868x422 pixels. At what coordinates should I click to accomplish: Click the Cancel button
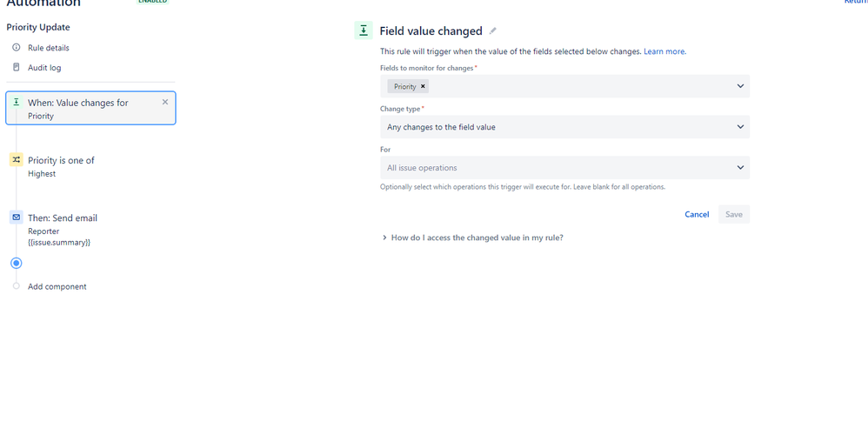pyautogui.click(x=697, y=214)
